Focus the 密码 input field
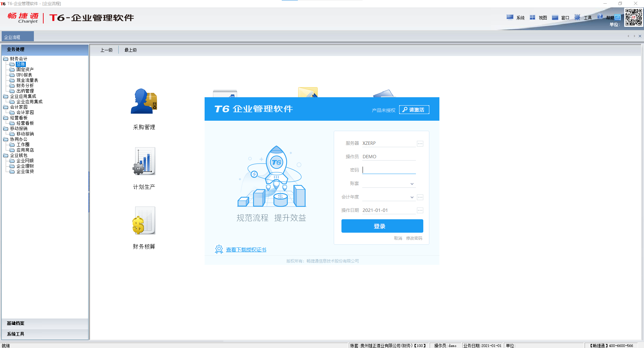The width and height of the screenshot is (644, 348). [389, 170]
